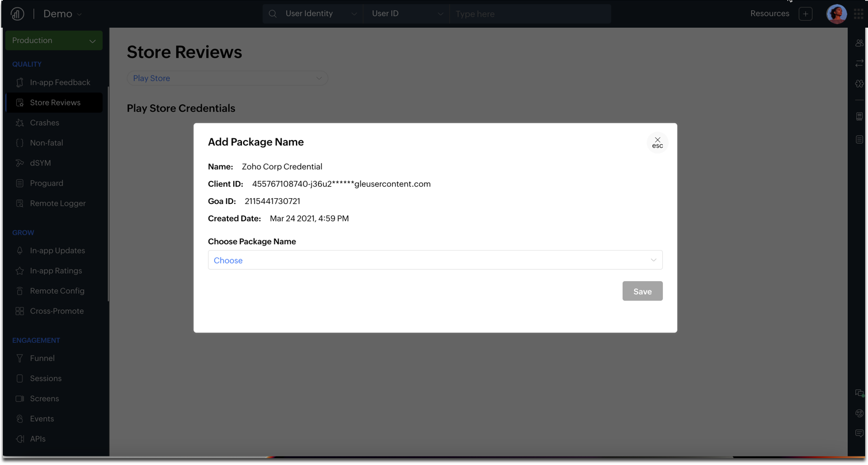This screenshot has height=465, width=868.
Task: Click the Zoho Apptics logo icon
Action: point(17,14)
